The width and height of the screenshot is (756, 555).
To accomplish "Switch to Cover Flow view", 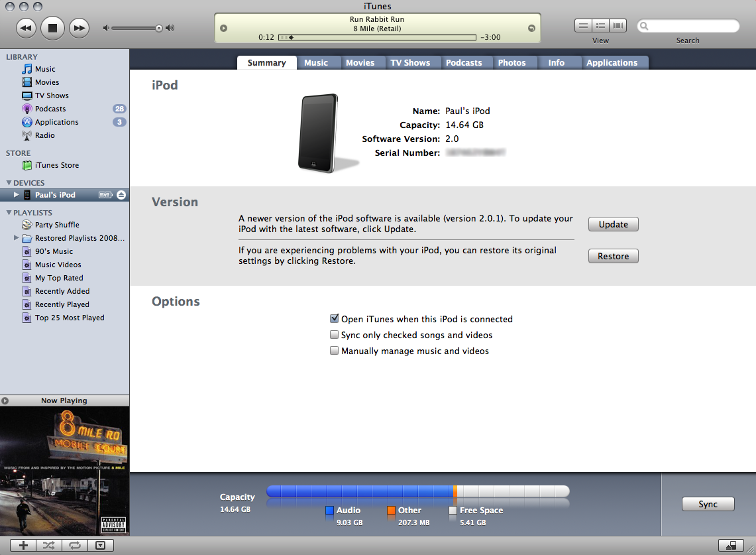I will pyautogui.click(x=618, y=26).
